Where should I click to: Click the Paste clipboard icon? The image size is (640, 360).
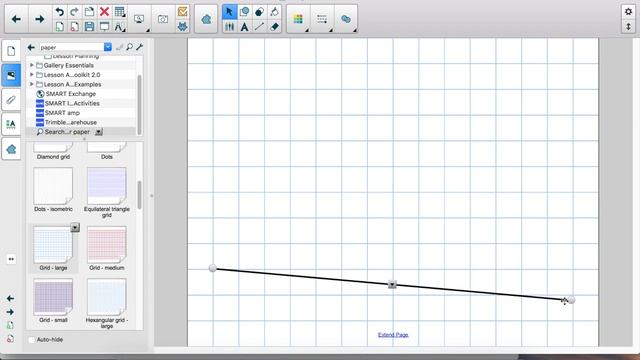pos(89,11)
